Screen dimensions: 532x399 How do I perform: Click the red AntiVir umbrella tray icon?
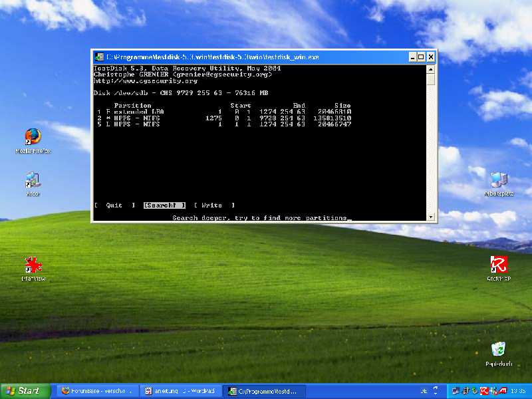pyautogui.click(x=485, y=391)
